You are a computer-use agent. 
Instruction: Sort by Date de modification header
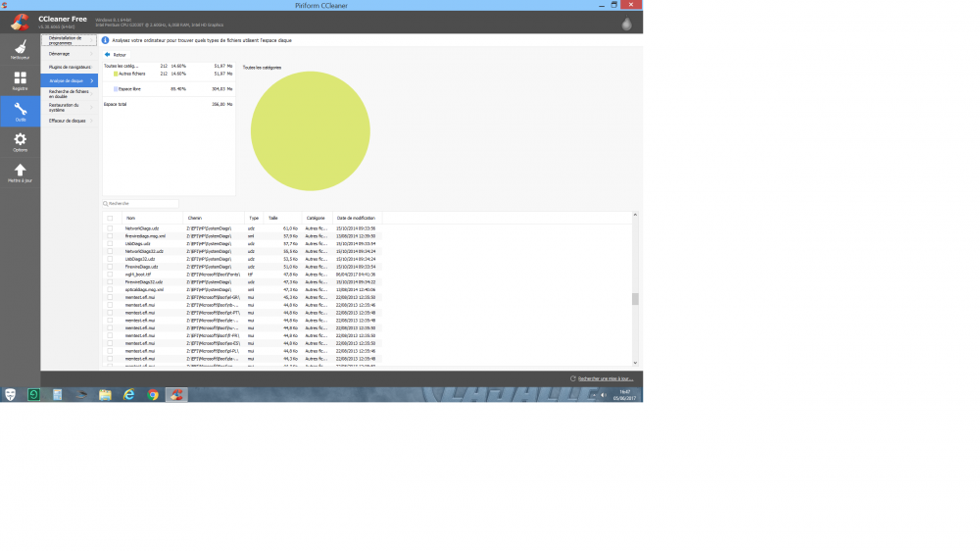click(x=358, y=219)
